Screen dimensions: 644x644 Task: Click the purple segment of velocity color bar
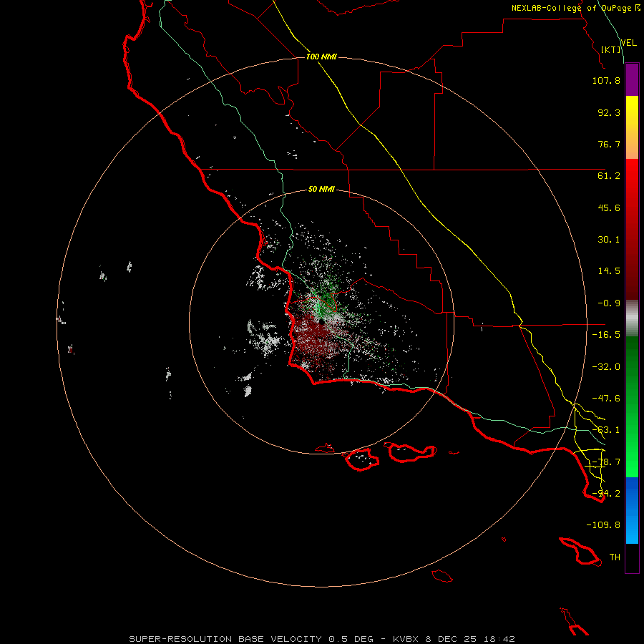[x=632, y=79]
